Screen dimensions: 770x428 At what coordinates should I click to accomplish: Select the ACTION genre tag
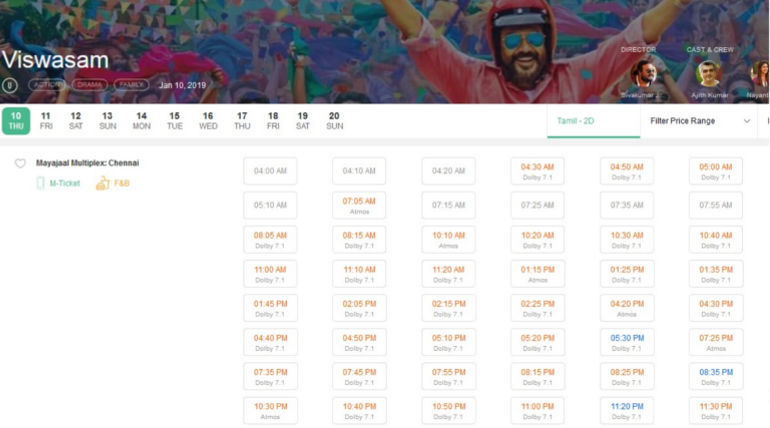pyautogui.click(x=45, y=86)
